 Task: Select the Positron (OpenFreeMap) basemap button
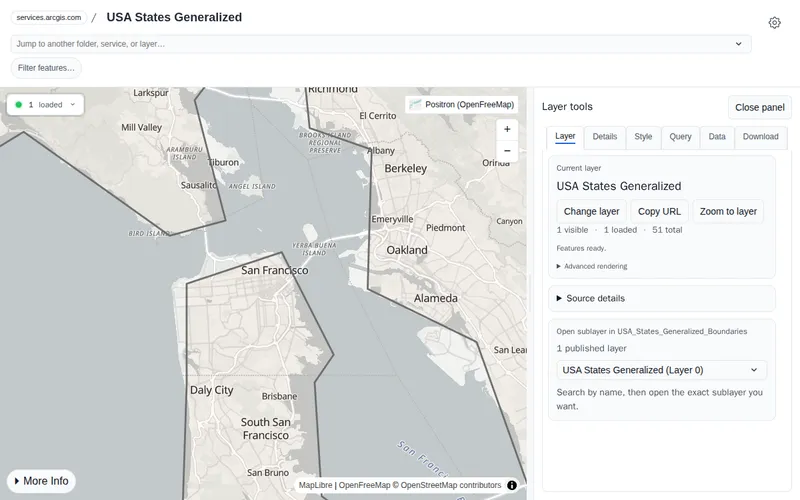[x=462, y=105]
